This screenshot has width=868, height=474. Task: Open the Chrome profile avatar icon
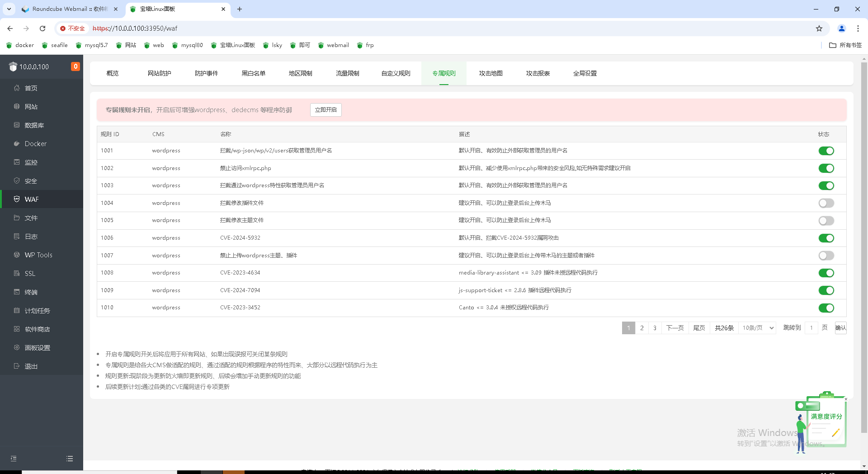click(x=842, y=28)
